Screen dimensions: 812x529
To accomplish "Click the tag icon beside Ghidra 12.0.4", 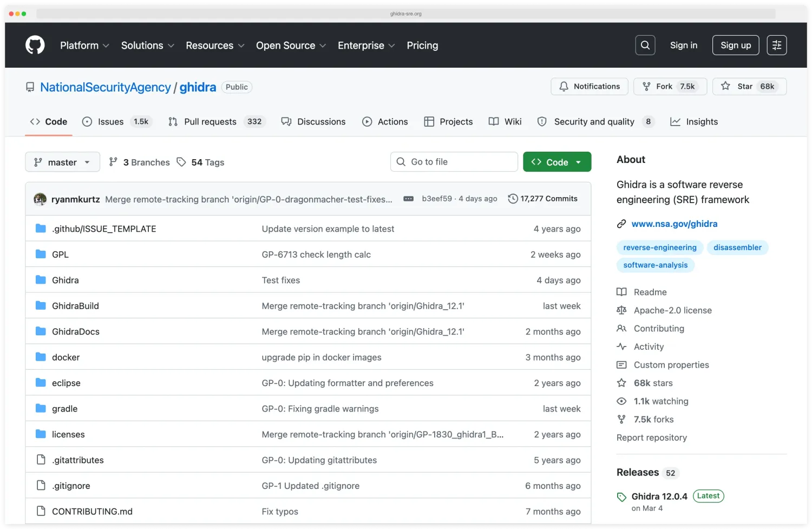I will [621, 497].
